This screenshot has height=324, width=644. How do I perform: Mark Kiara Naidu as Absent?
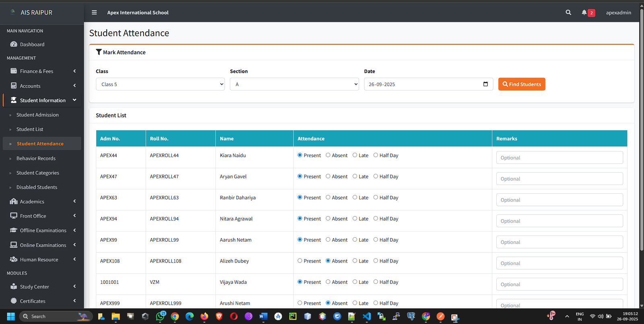tap(328, 155)
